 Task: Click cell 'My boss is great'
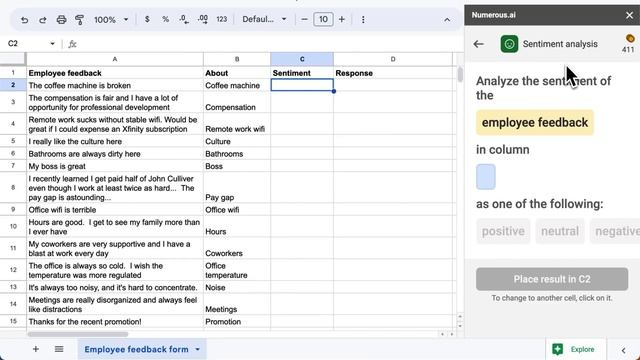tap(115, 166)
